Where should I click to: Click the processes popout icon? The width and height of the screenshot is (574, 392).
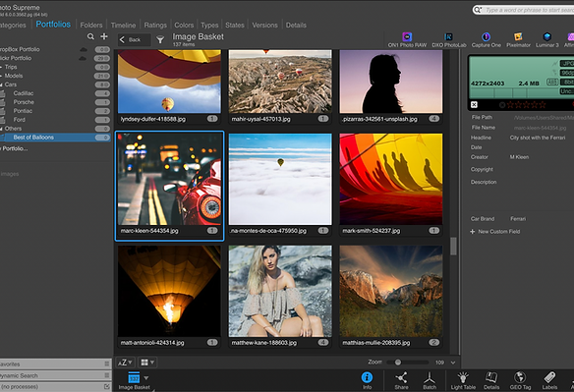(106, 386)
